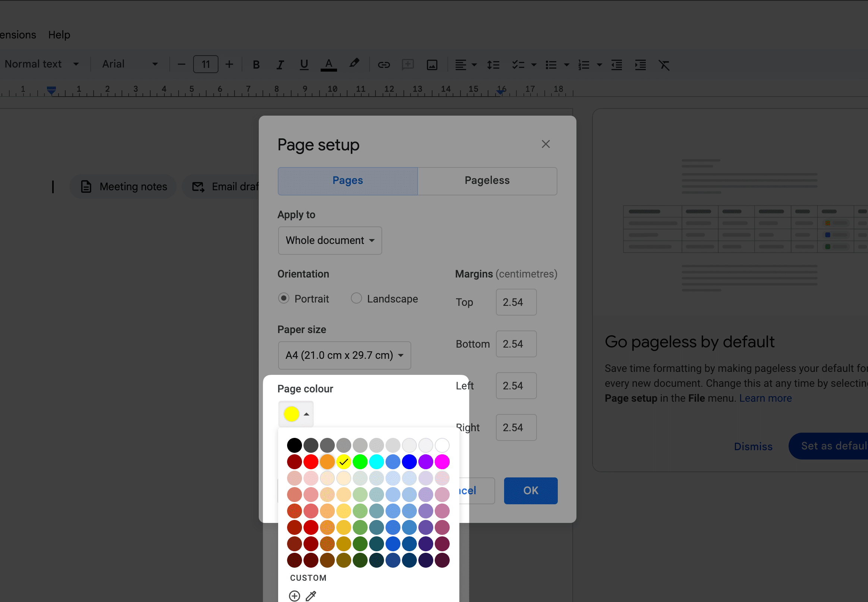Pick a colour with the eyedropper icon
Screen dimensions: 868x602
coord(311,596)
